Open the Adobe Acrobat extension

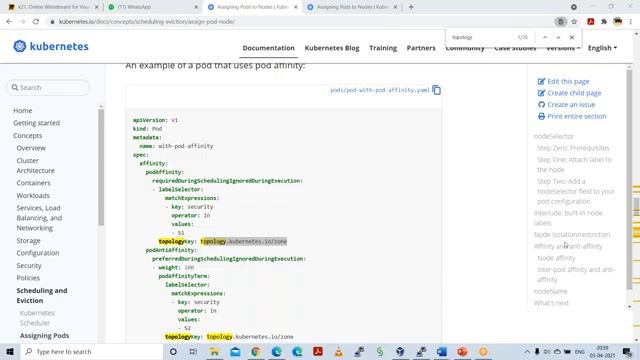591,22
